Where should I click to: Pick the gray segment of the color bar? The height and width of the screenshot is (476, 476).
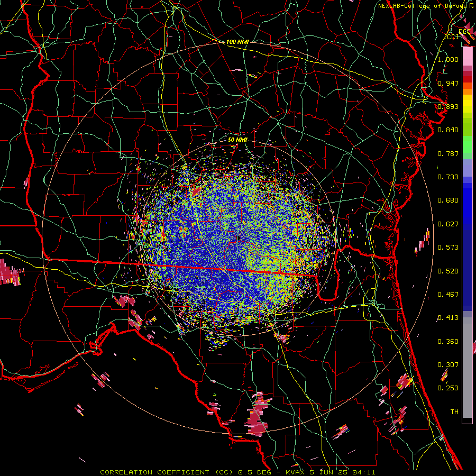467,368
